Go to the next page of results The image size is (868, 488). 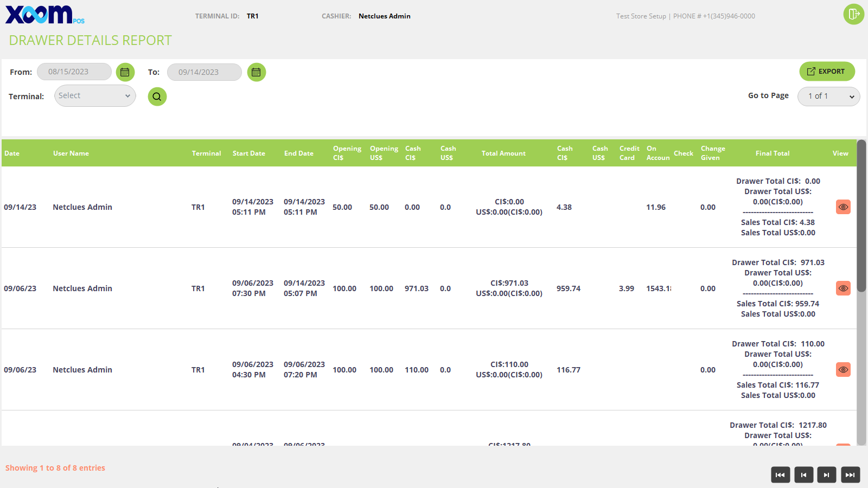coord(826,475)
